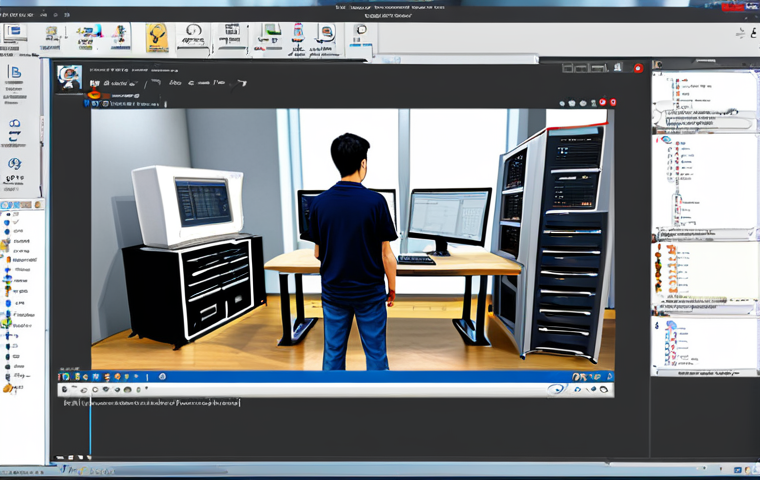Click the small white figure icon left of record button
The image size is (760, 480).
(x=618, y=67)
